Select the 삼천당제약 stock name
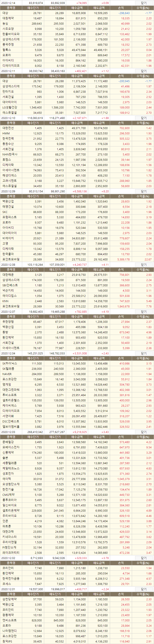Viewport: 154px width, 644px height. point(9,599)
